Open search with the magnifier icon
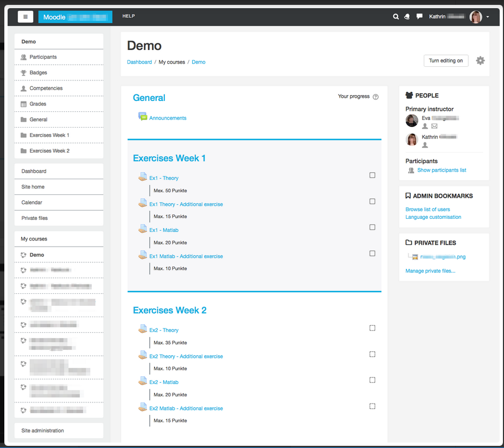The image size is (504, 448). coord(396,17)
